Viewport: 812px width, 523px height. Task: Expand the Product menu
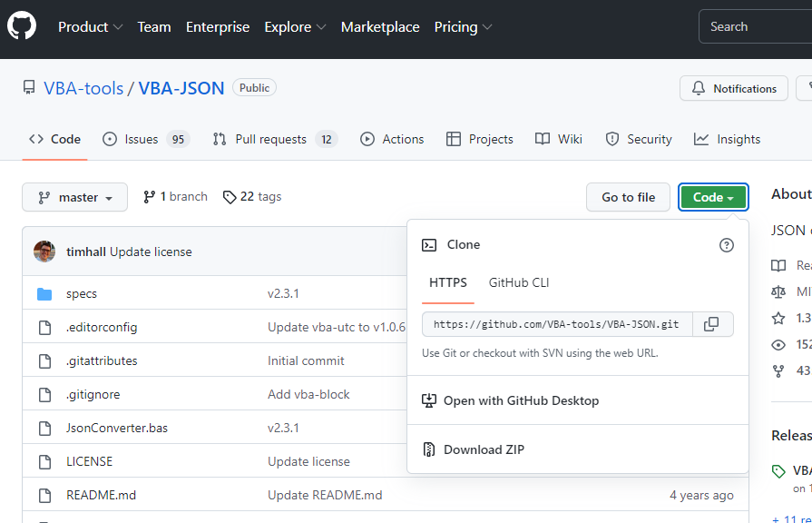click(90, 26)
